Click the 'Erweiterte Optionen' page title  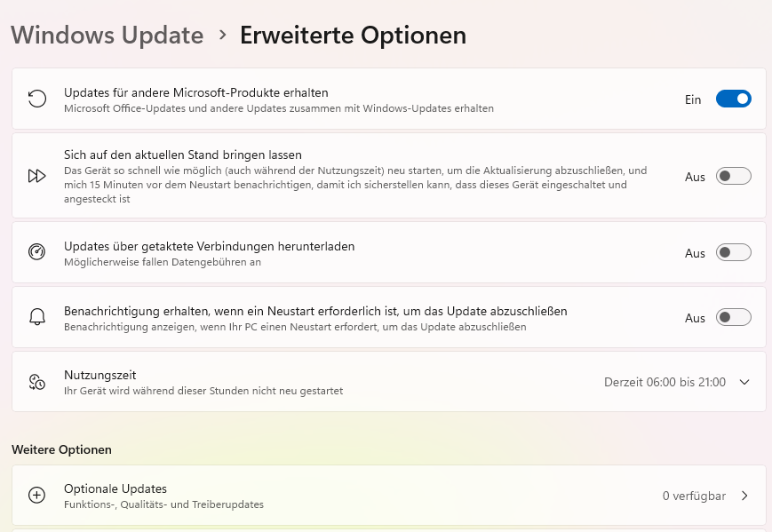[x=353, y=36]
